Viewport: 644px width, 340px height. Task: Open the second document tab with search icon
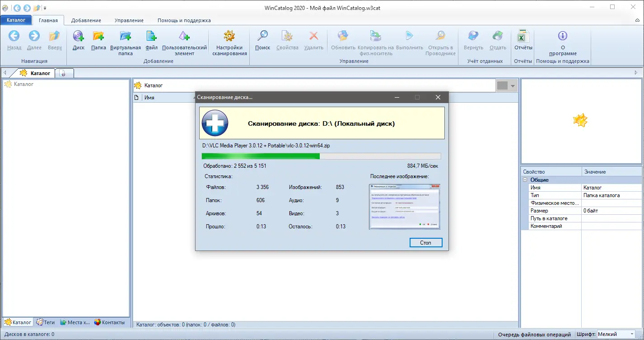pos(64,73)
